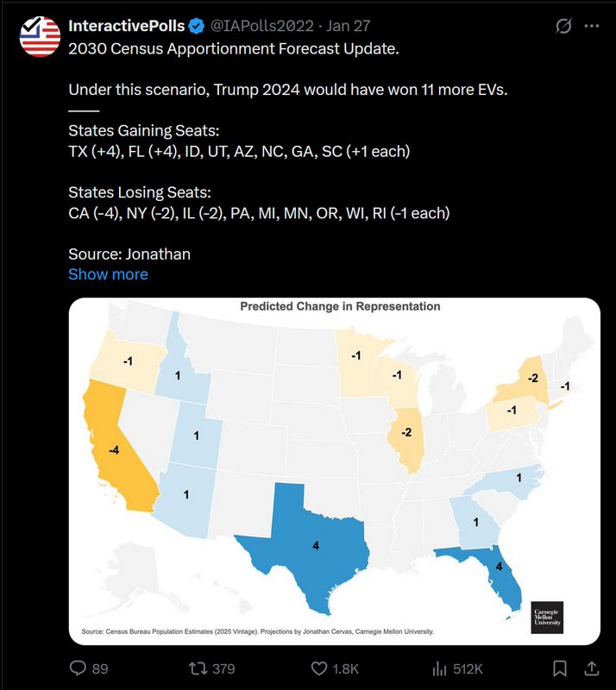The width and height of the screenshot is (616, 690).
Task: Bookmark this post
Action: point(560,668)
